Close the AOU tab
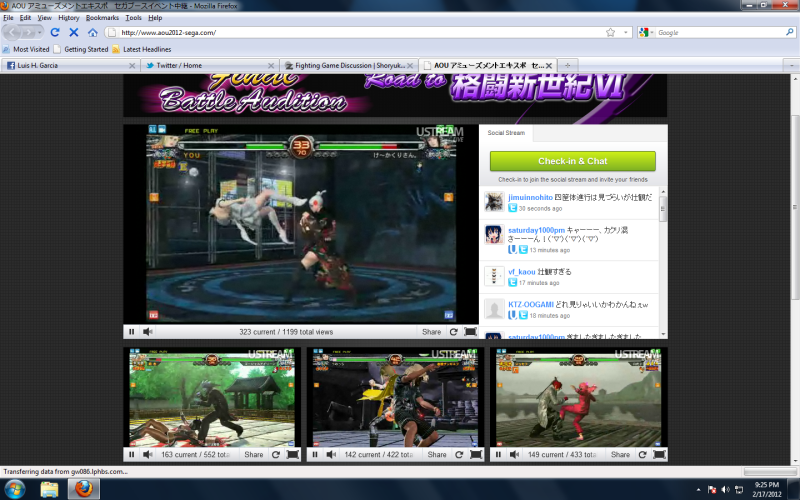Viewport: 800px width, 500px height. (x=549, y=66)
